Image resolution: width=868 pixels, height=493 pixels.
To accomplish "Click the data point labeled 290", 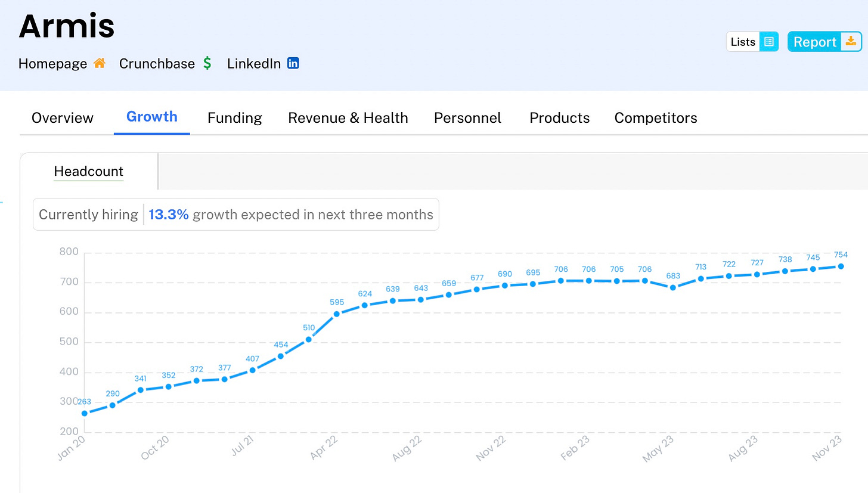I will (x=113, y=405).
